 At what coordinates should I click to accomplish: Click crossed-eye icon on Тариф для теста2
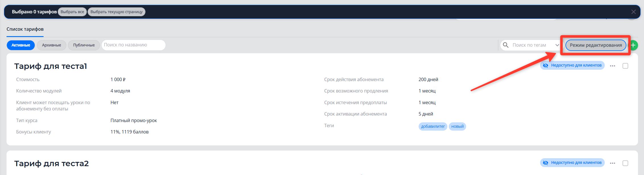click(x=546, y=163)
